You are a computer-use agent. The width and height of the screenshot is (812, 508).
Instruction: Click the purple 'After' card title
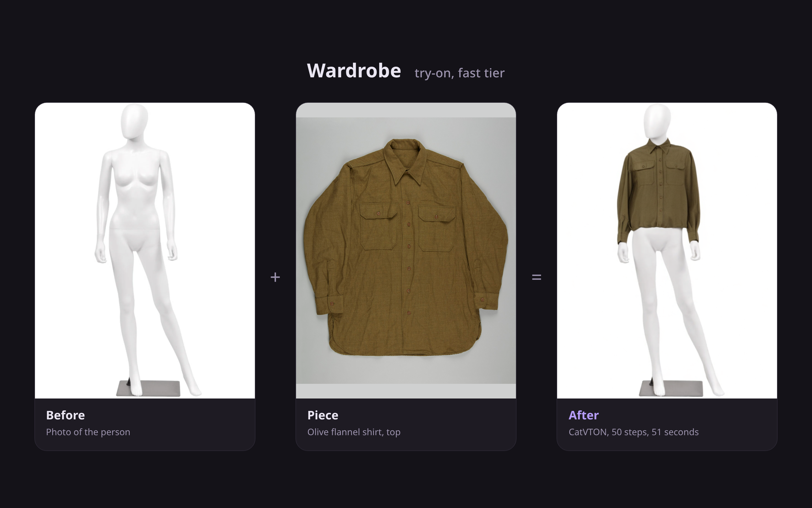(x=584, y=415)
